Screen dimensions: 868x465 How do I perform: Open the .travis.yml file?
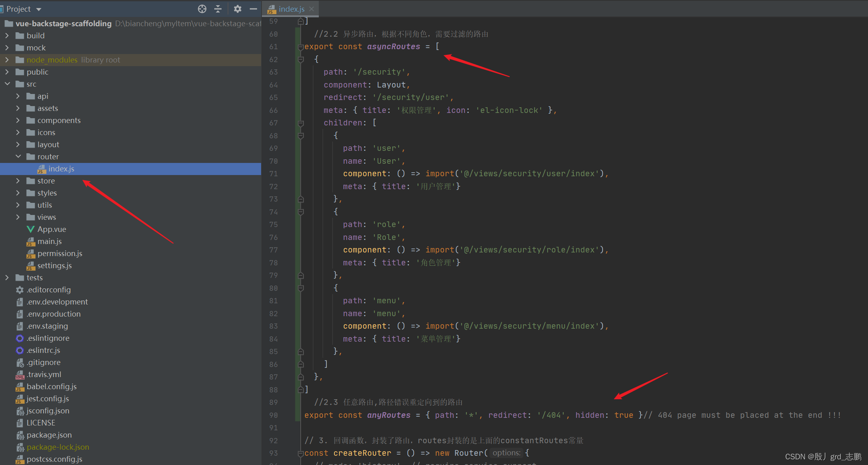[44, 374]
